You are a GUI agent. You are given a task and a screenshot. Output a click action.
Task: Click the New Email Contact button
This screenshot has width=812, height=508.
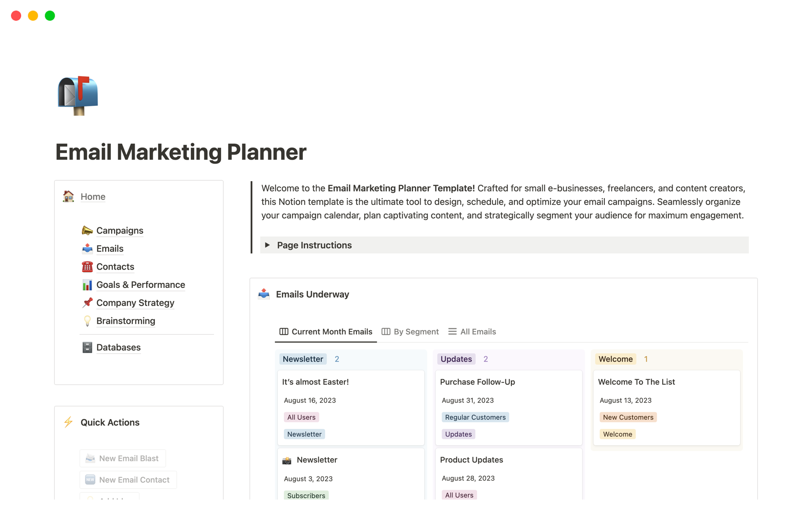(128, 480)
